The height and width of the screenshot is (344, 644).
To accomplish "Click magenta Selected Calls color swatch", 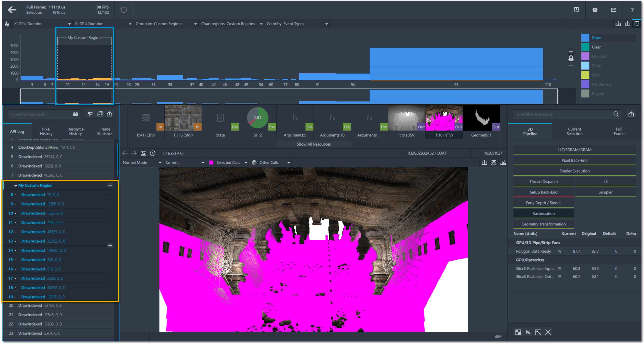I will (x=211, y=162).
